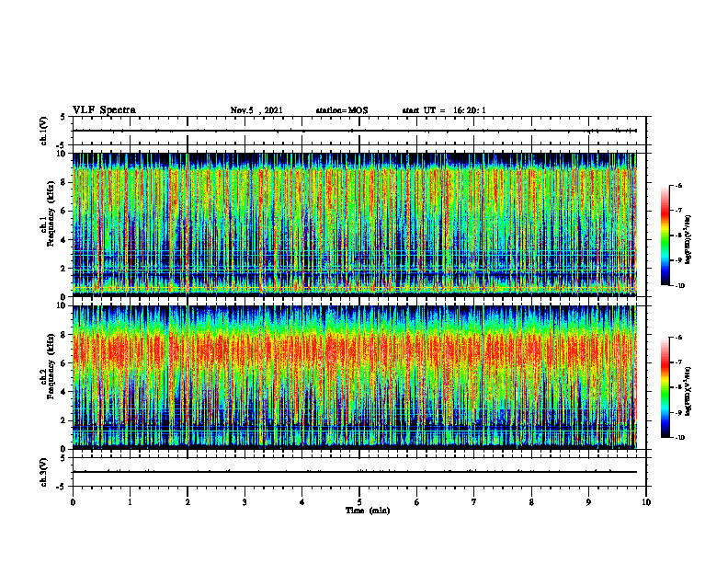Click inside the ch.2 spectrogram panel
Screen dimensions: 728x563
coord(359,377)
